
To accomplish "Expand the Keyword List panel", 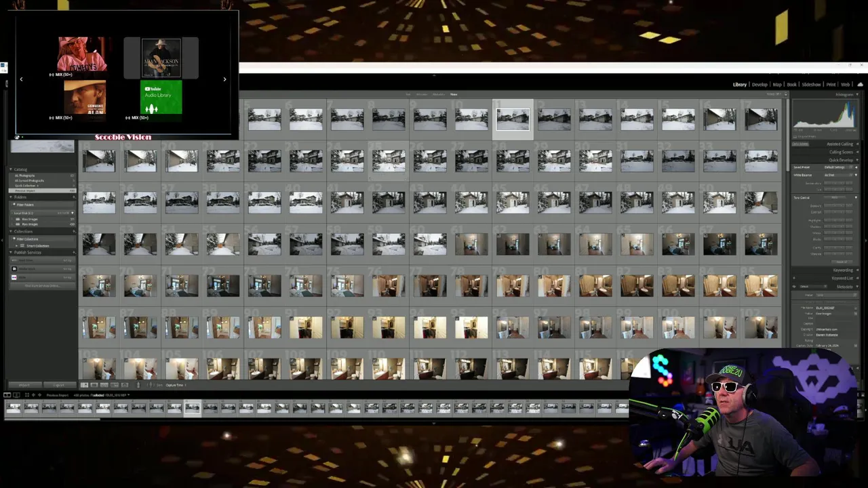I will [x=857, y=278].
